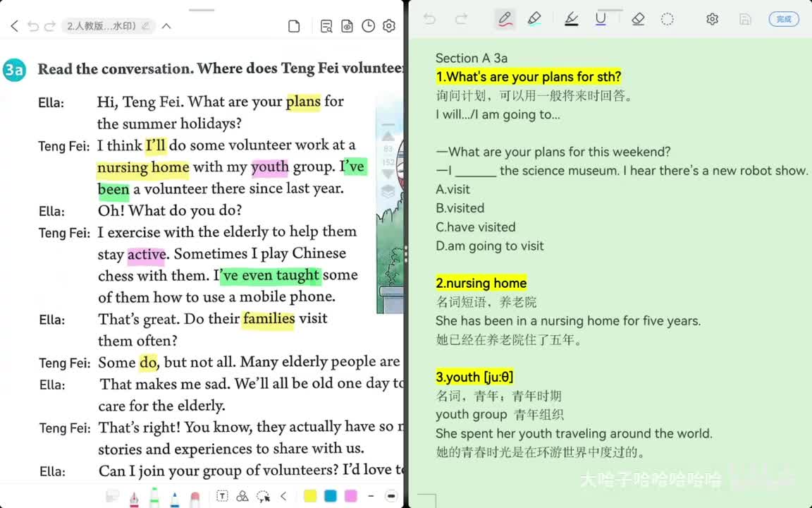Viewport: 812px width, 508px height.
Task: Select the lasso selection tool in bottom toolbar
Action: pyautogui.click(x=263, y=496)
